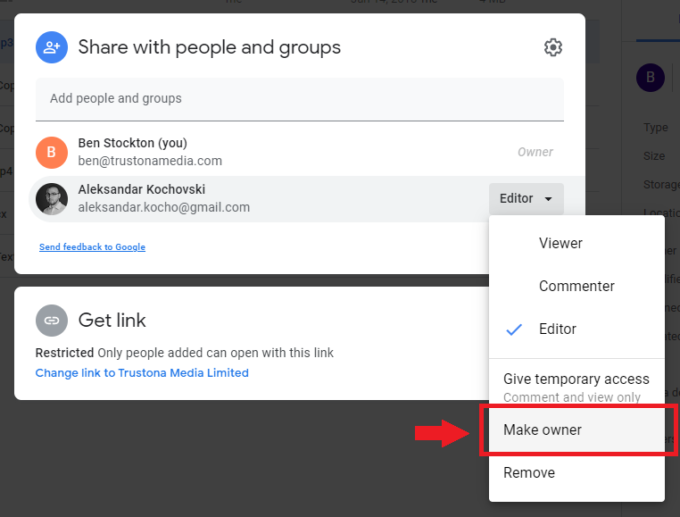680x517 pixels.
Task: Choose the Commenter role option
Action: [576, 286]
